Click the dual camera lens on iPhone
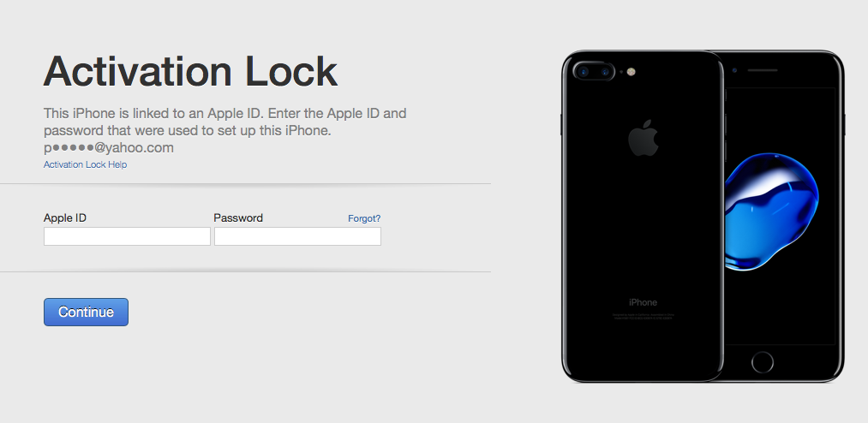 [x=595, y=71]
